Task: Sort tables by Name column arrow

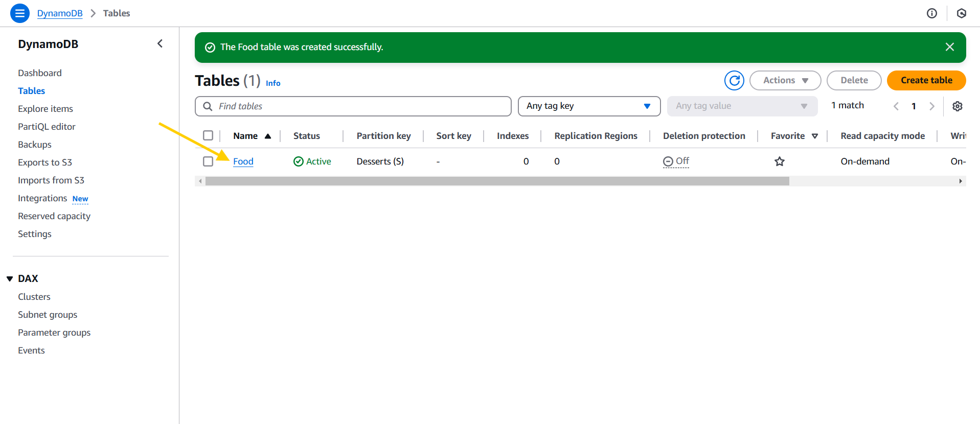Action: pyautogui.click(x=268, y=136)
